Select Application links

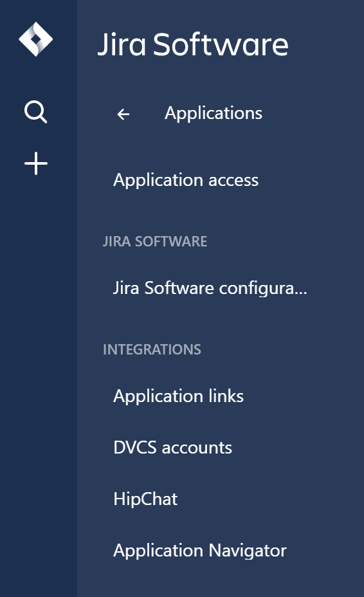[x=179, y=396]
